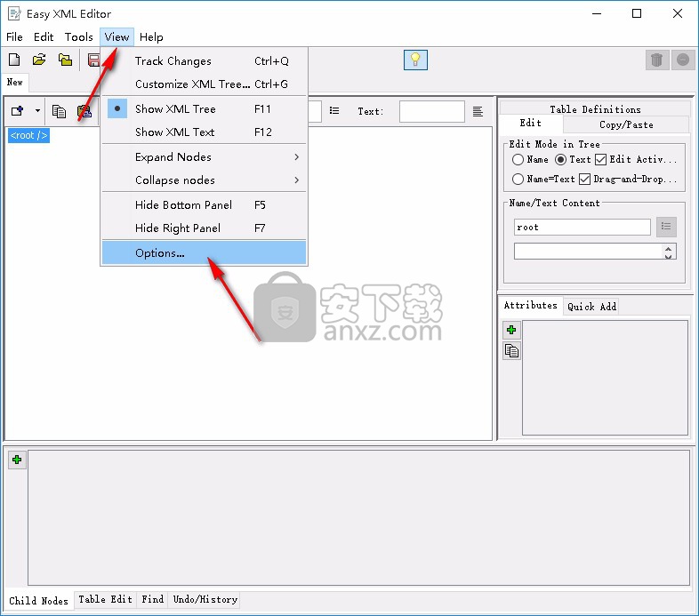Choose Show XML Tree in View menu
The height and width of the screenshot is (616, 699).
(205, 108)
